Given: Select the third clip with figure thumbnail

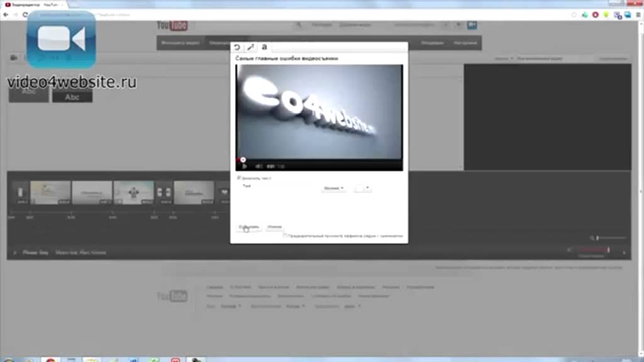Looking at the screenshot, I should pyautogui.click(x=133, y=192).
